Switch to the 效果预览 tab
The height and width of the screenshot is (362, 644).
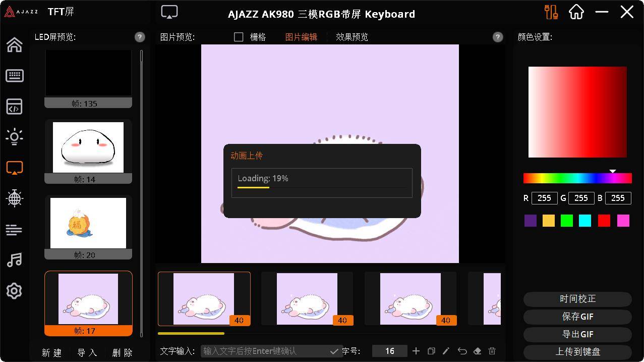click(x=352, y=37)
